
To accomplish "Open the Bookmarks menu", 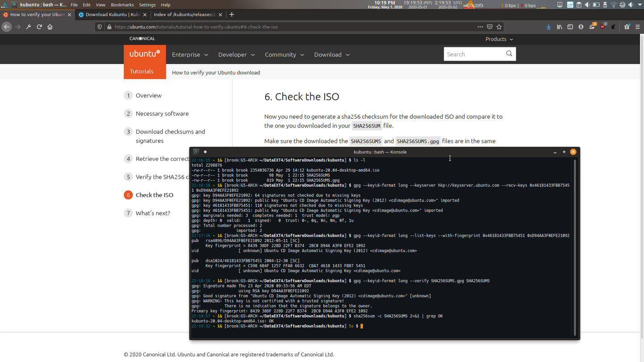I will 122,4.
